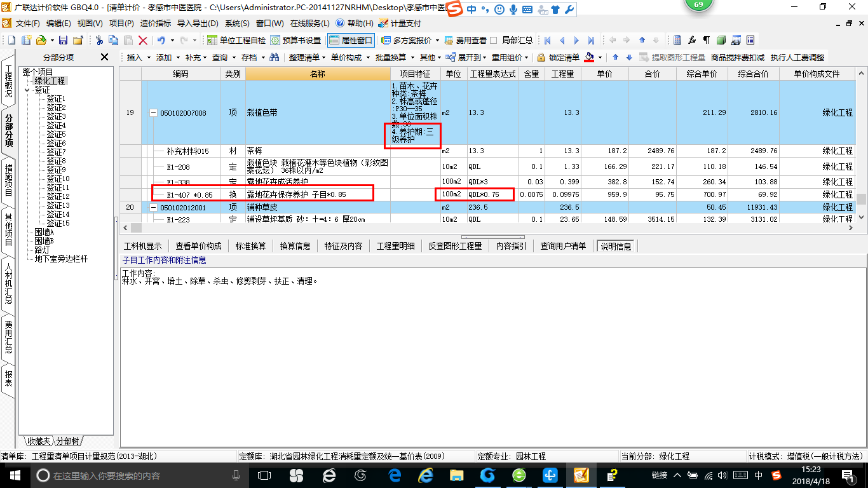
Task: Collapse the 签证 tree node
Action: pos(27,90)
